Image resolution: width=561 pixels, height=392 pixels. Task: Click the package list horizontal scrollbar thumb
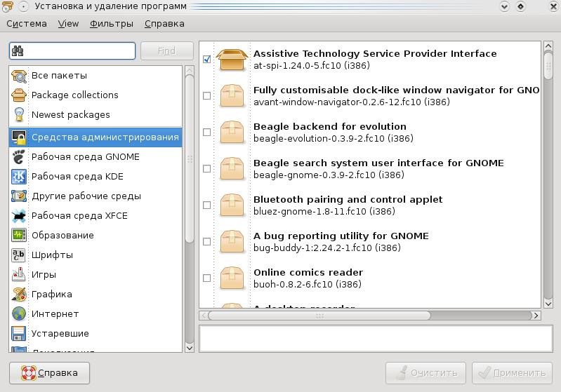(319, 316)
